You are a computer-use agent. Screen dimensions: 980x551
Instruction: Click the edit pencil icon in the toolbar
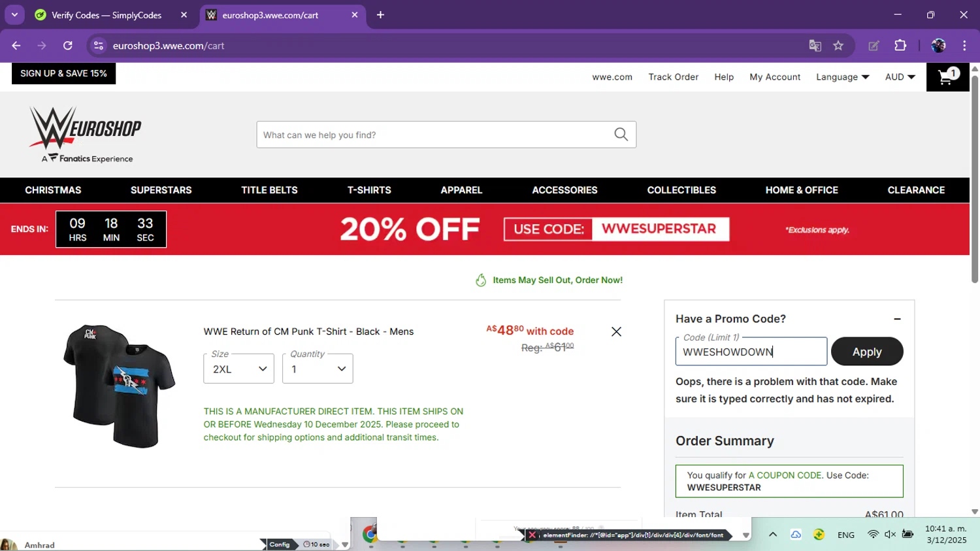(874, 46)
